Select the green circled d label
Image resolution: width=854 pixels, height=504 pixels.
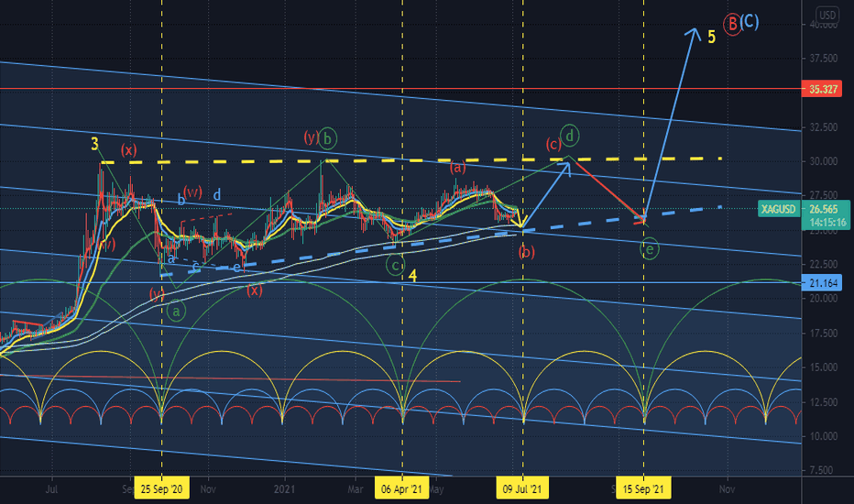point(569,135)
